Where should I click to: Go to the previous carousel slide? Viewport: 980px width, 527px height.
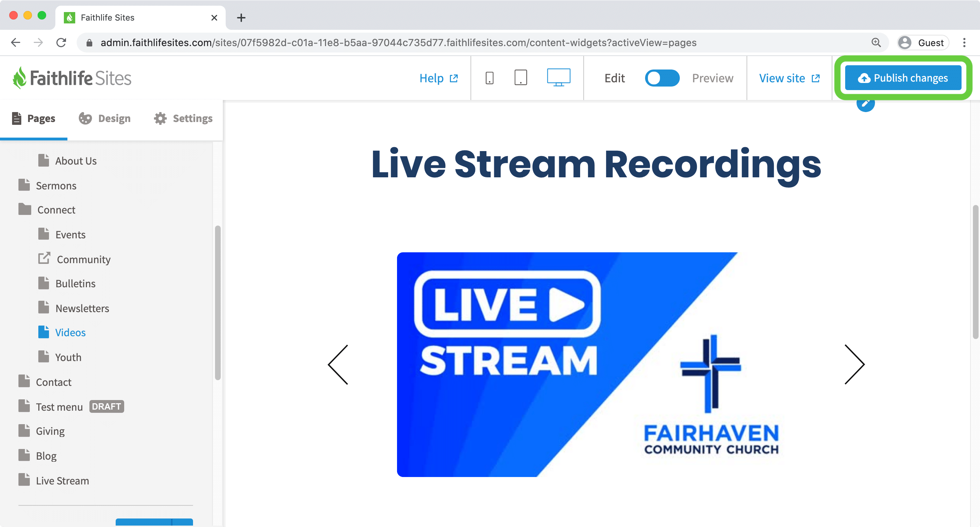pyautogui.click(x=338, y=364)
